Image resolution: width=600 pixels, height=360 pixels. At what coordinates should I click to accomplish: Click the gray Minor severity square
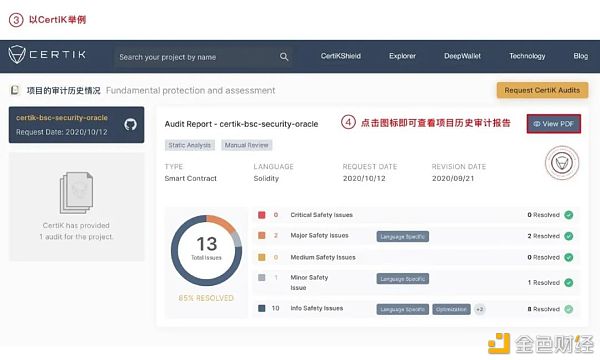[x=262, y=278]
